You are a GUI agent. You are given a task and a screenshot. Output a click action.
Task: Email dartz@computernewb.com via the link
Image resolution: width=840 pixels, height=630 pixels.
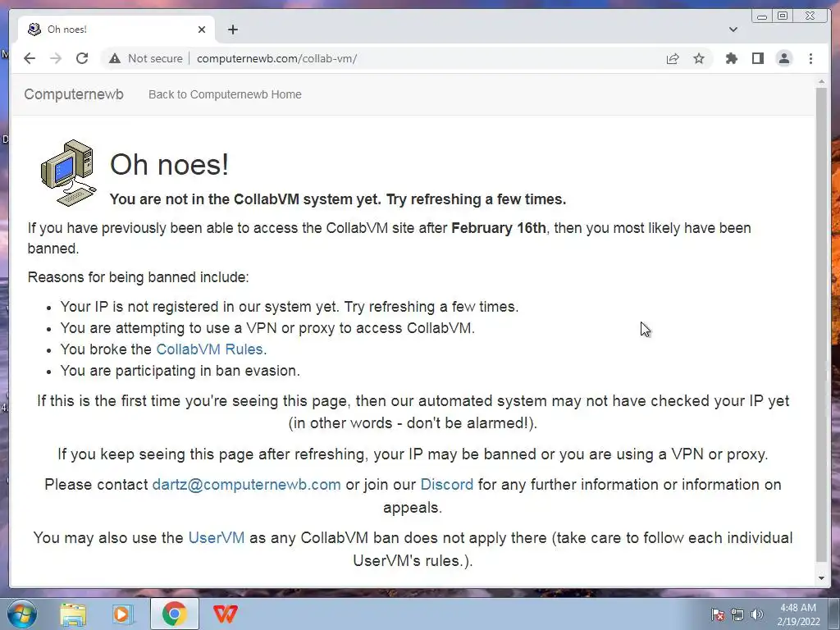(x=246, y=484)
